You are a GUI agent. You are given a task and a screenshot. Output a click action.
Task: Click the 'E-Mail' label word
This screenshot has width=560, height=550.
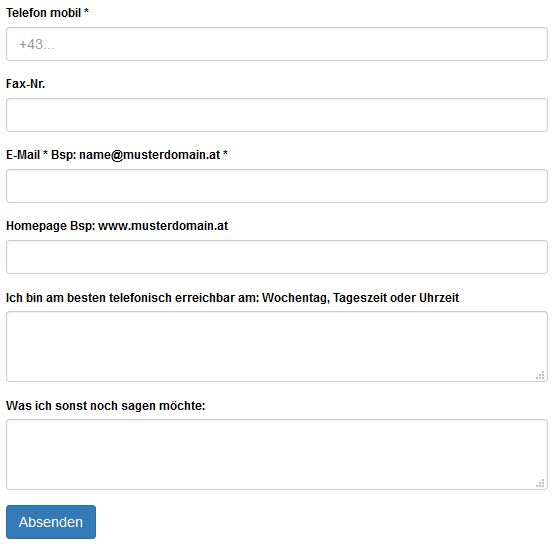pos(23,156)
